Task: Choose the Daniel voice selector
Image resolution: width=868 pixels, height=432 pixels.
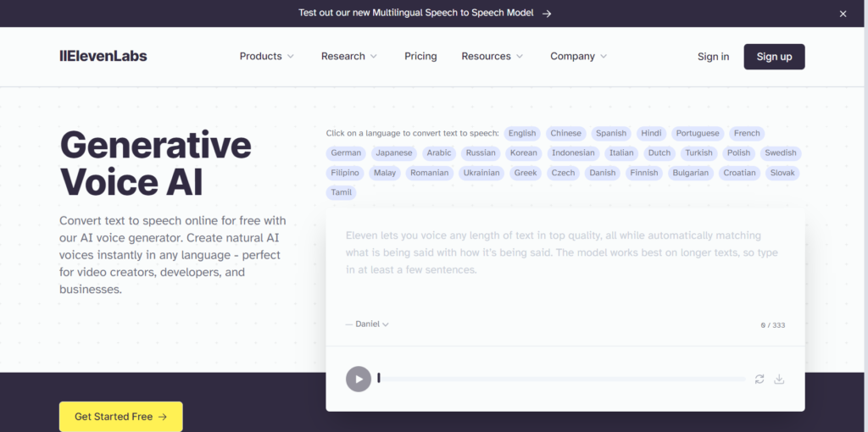Action: pos(367,324)
